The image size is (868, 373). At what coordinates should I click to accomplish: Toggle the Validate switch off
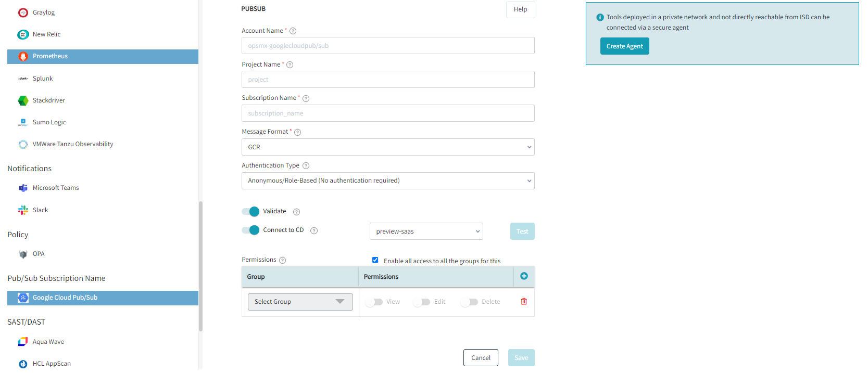pos(250,212)
